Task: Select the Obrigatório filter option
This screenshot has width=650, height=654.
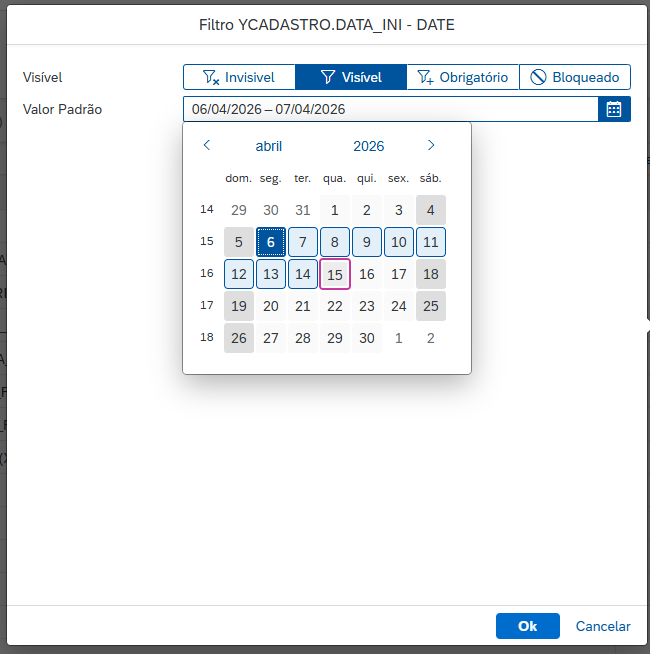Action: pyautogui.click(x=463, y=77)
